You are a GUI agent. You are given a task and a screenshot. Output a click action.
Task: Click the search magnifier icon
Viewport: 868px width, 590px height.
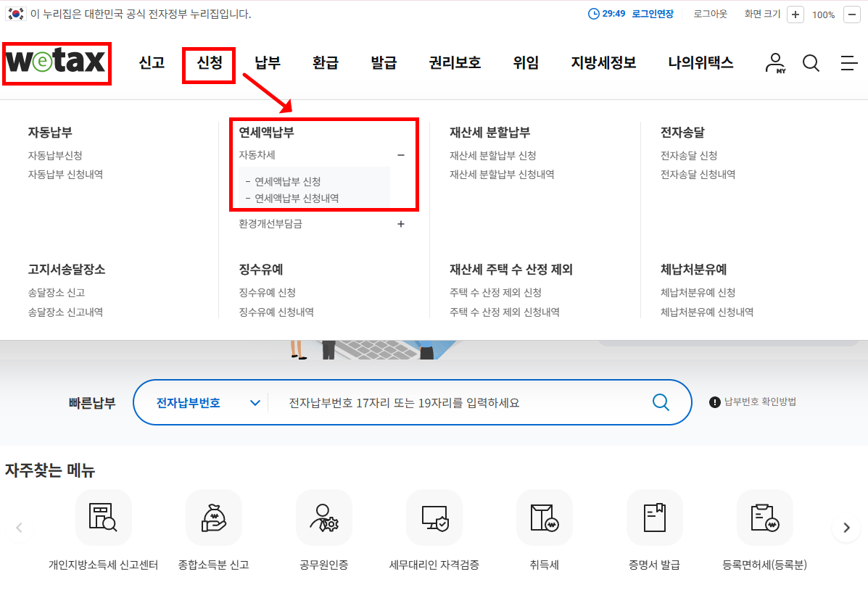pos(811,64)
